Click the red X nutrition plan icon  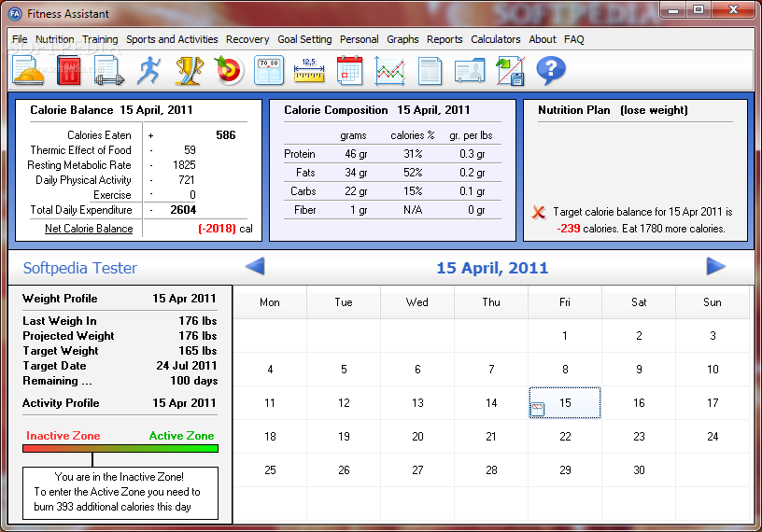[539, 212]
